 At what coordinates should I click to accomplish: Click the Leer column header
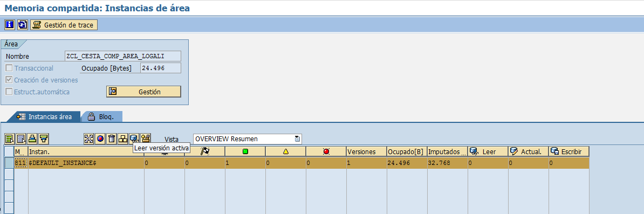point(488,151)
